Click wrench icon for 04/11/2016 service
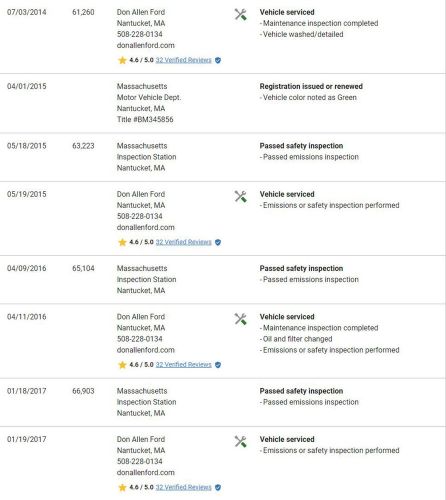446x500 pixels. (240, 319)
